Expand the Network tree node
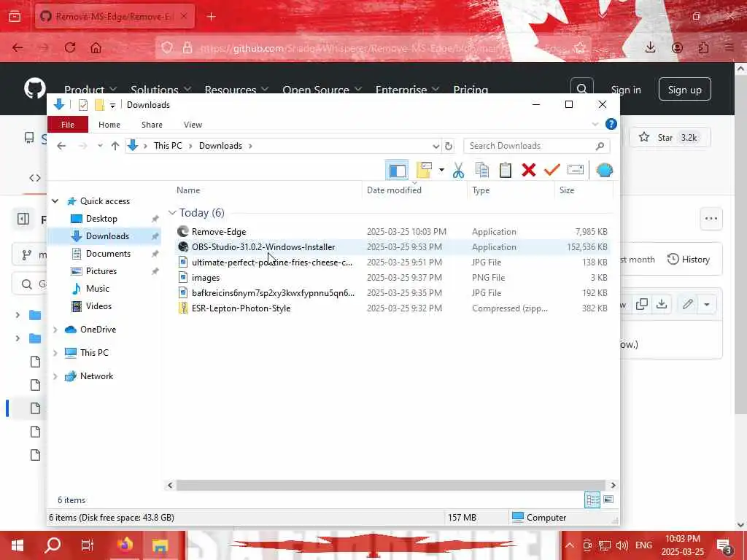This screenshot has height=560, width=747. coord(55,376)
